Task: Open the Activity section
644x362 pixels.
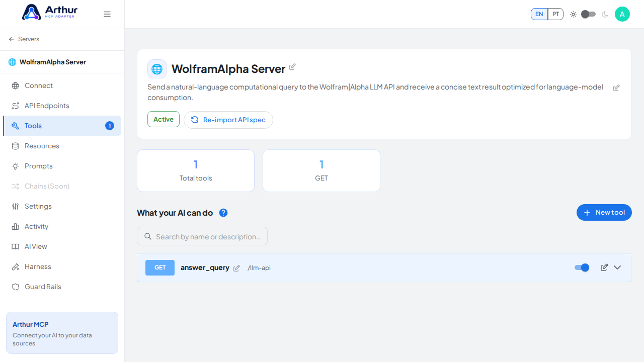Action: point(62,226)
